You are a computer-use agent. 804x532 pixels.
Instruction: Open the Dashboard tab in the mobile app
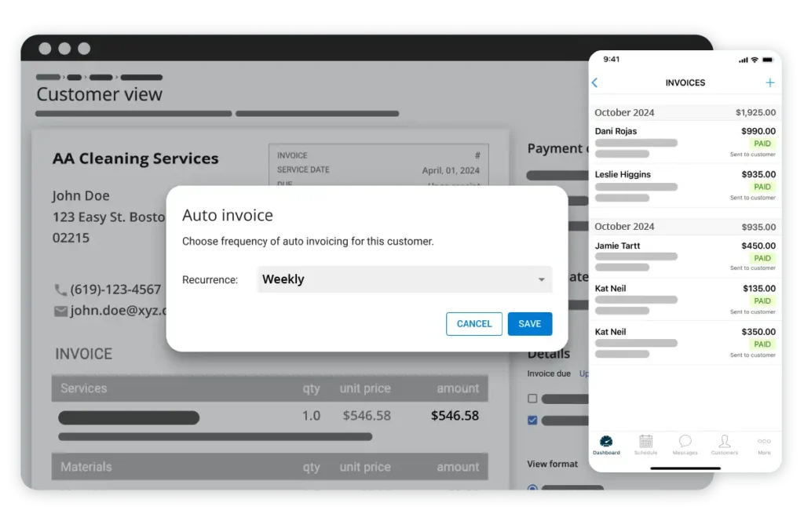pyautogui.click(x=606, y=443)
